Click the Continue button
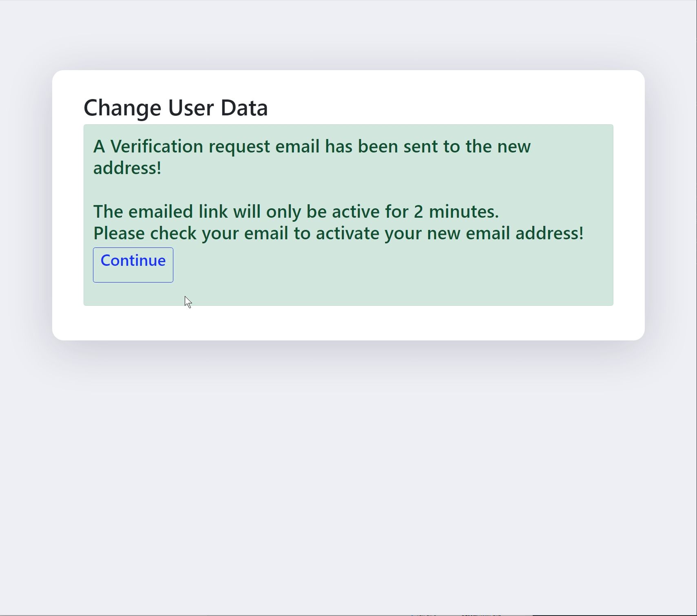 (x=133, y=265)
